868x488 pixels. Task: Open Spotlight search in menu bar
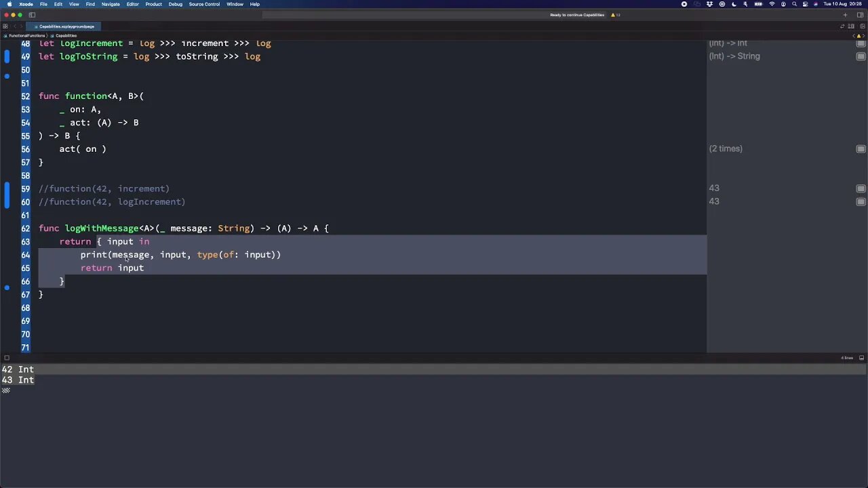pos(795,4)
